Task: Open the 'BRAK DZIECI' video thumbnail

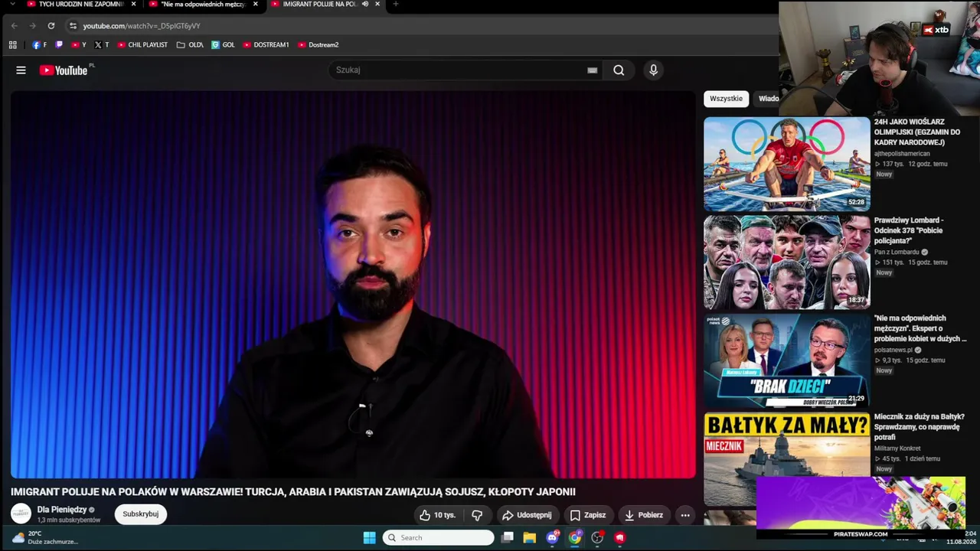Action: coord(787,360)
